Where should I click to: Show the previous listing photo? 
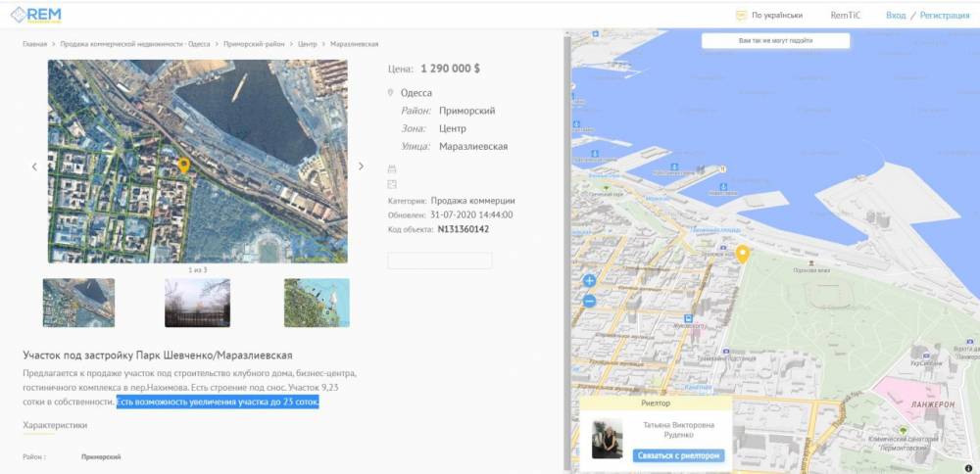tap(34, 166)
